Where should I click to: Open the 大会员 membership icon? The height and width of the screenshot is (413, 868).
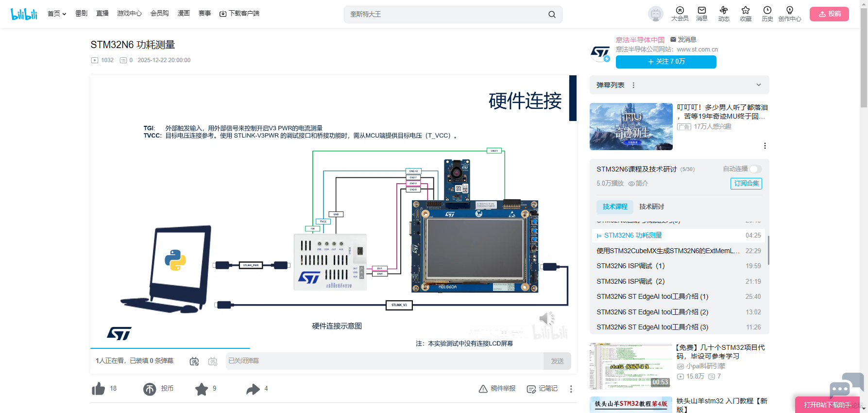point(680,14)
